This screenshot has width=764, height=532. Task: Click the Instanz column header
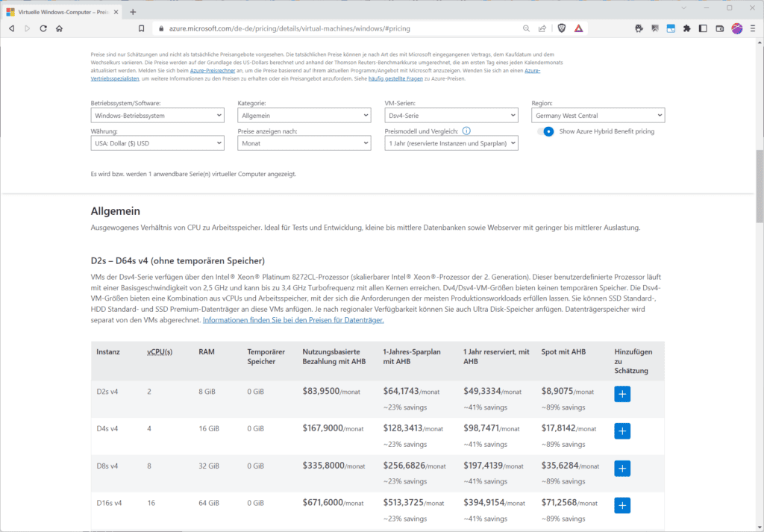click(108, 351)
